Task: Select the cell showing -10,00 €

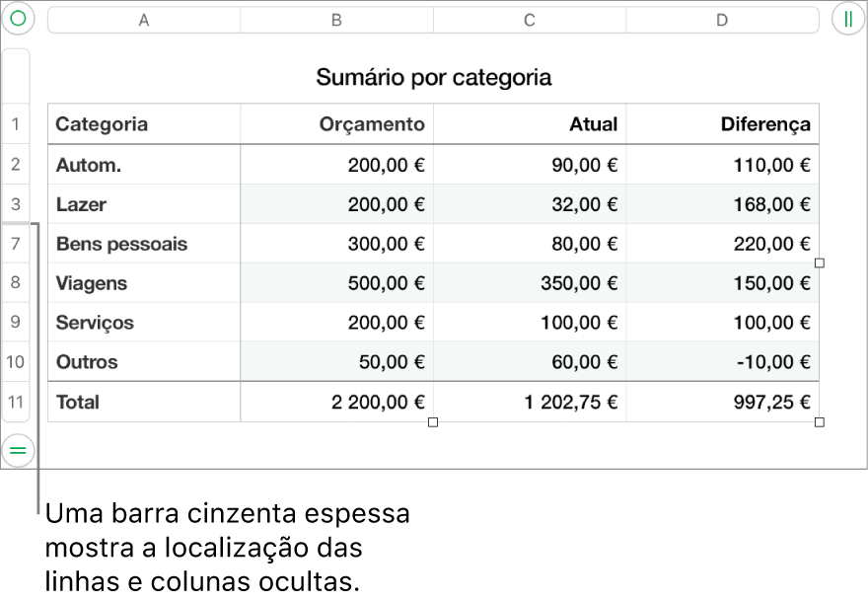Action: click(722, 362)
